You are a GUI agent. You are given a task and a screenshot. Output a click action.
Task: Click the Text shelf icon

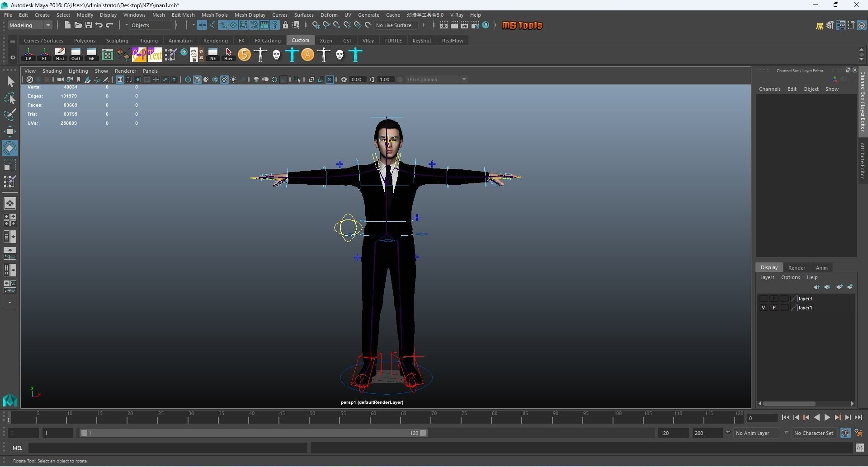(x=155, y=55)
